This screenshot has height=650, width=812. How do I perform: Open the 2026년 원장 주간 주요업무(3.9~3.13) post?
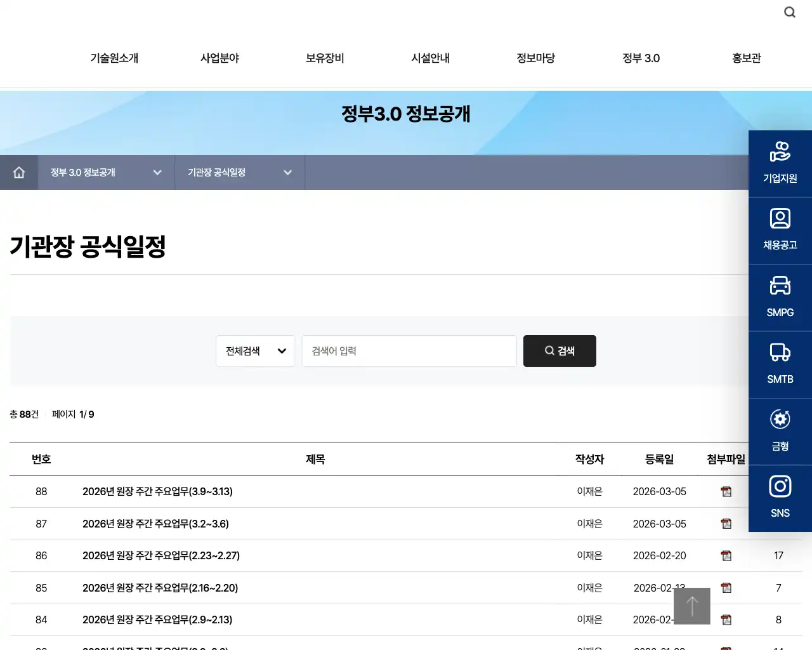point(157,491)
